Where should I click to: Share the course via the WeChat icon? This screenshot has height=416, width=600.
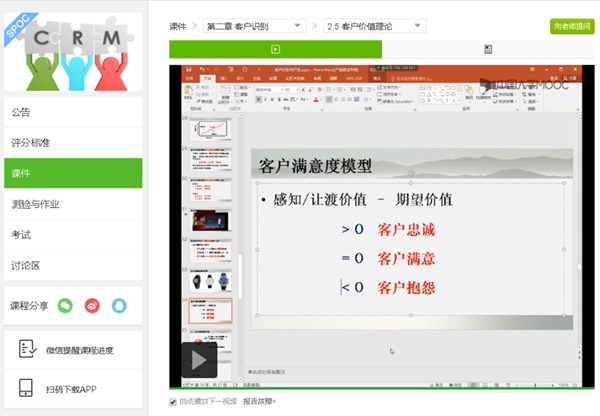click(x=65, y=305)
